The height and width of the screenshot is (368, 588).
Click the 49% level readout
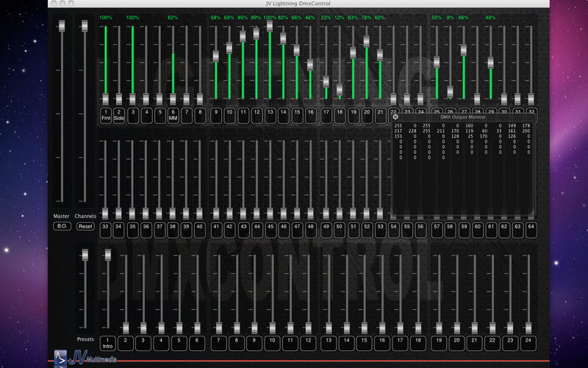click(490, 17)
